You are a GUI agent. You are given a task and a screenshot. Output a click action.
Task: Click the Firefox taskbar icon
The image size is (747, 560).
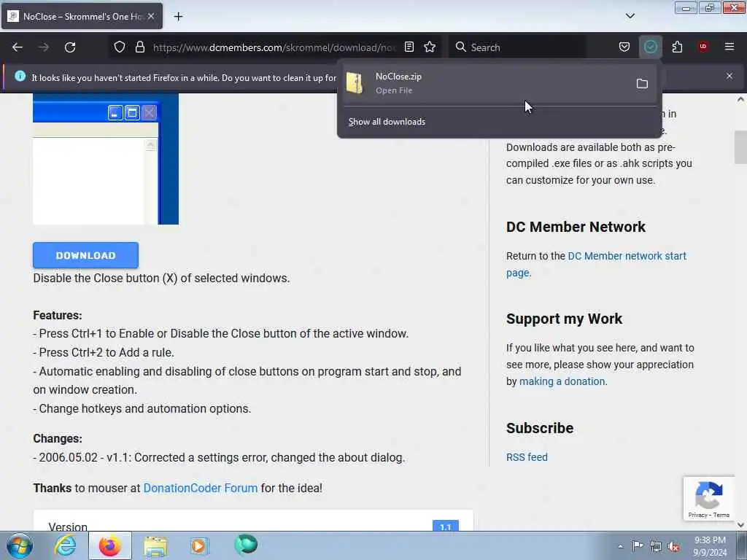click(x=109, y=545)
